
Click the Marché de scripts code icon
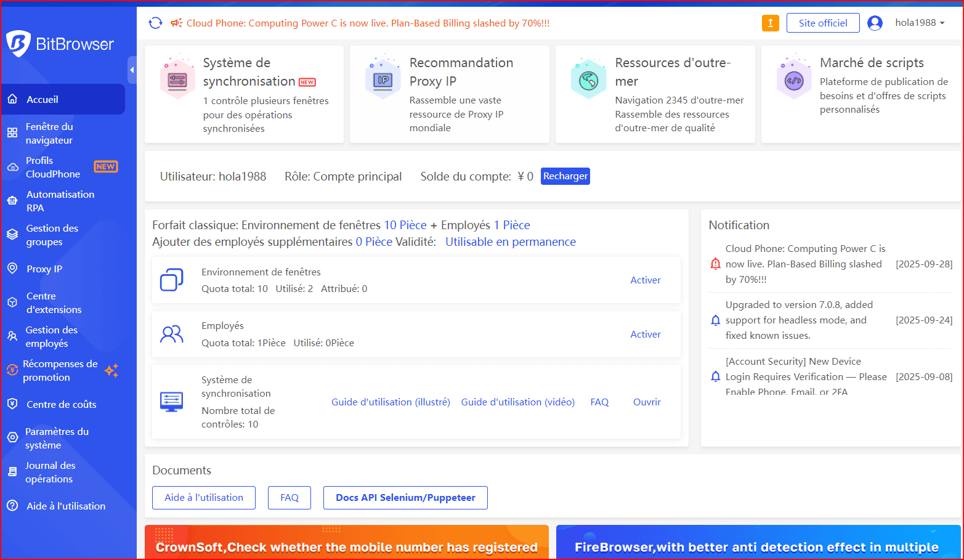click(794, 80)
